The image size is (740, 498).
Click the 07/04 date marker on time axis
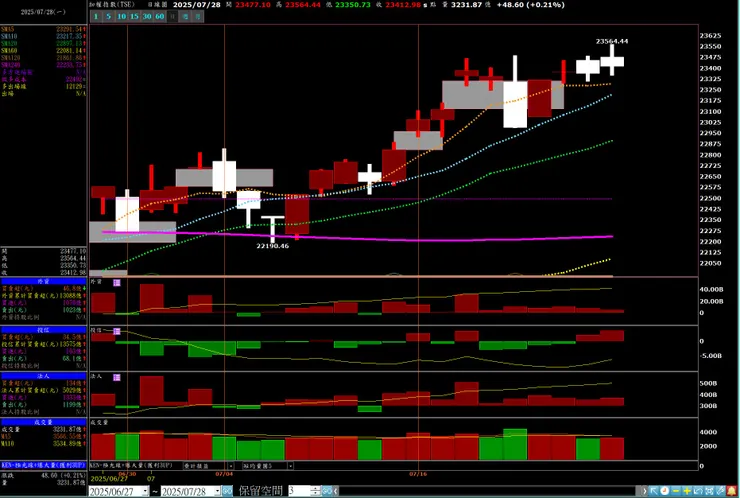(224, 473)
